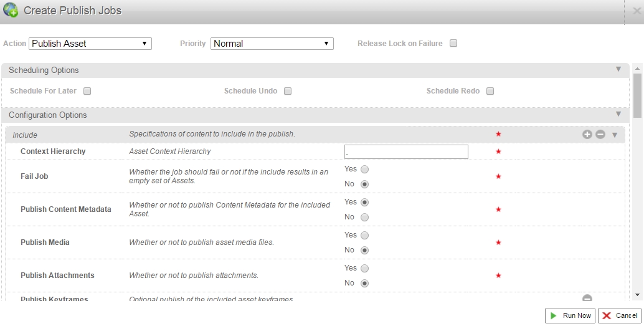Click the red star beside Context Hierarchy

coord(498,151)
